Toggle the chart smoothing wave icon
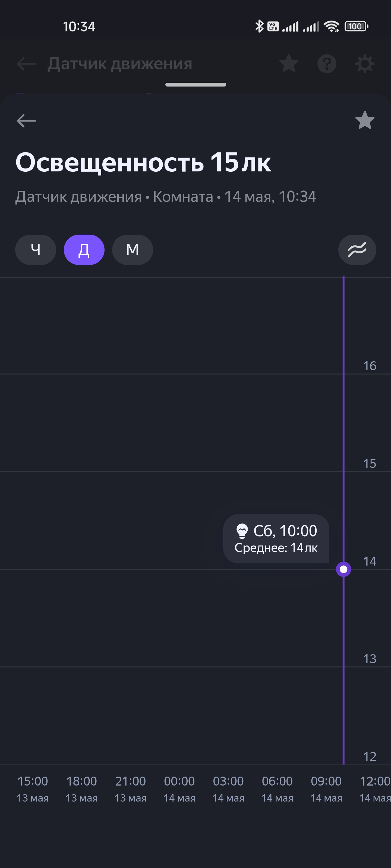 pos(357,250)
